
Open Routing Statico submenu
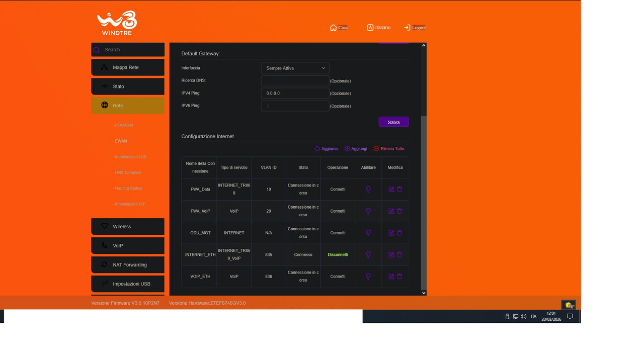coord(128,189)
